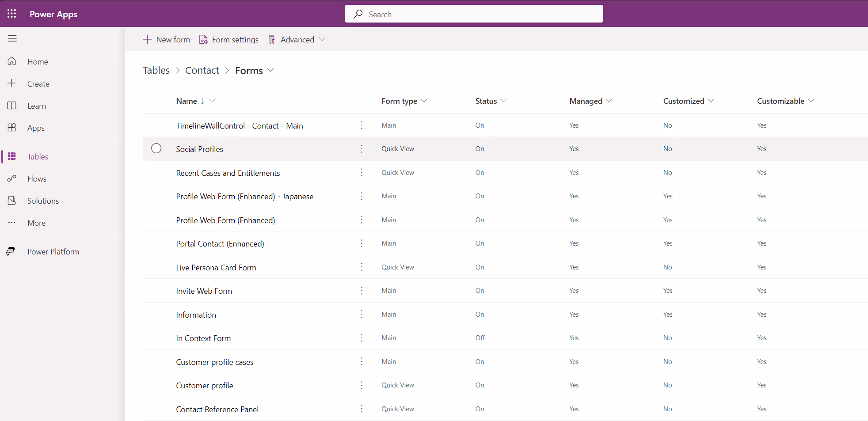
Task: Click the Form settings icon
Action: pyautogui.click(x=203, y=39)
